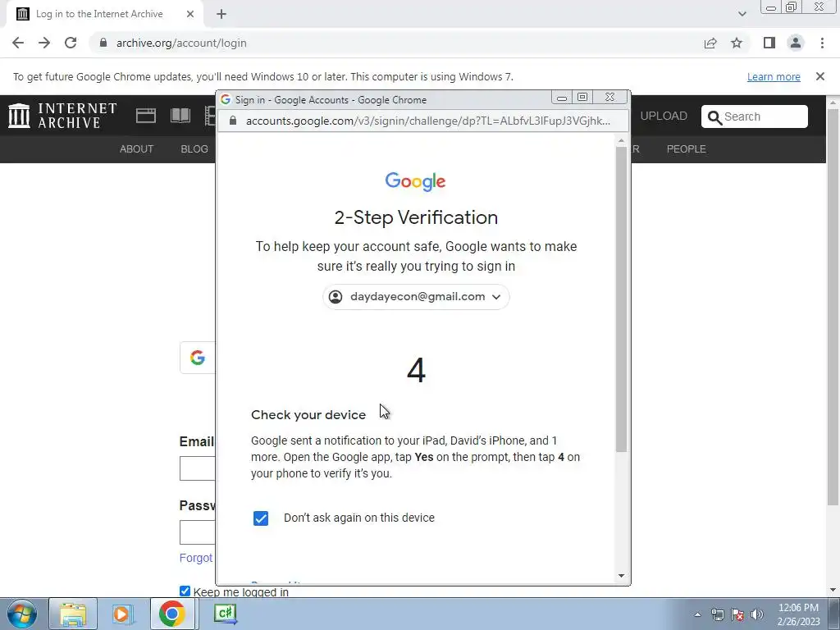Open tab search chevron in title bar
The height and width of the screenshot is (630, 840).
tap(742, 14)
